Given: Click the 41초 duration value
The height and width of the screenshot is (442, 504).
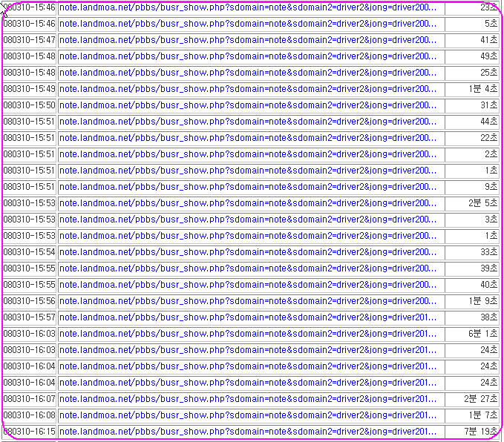Looking at the screenshot, I should pyautogui.click(x=489, y=40).
